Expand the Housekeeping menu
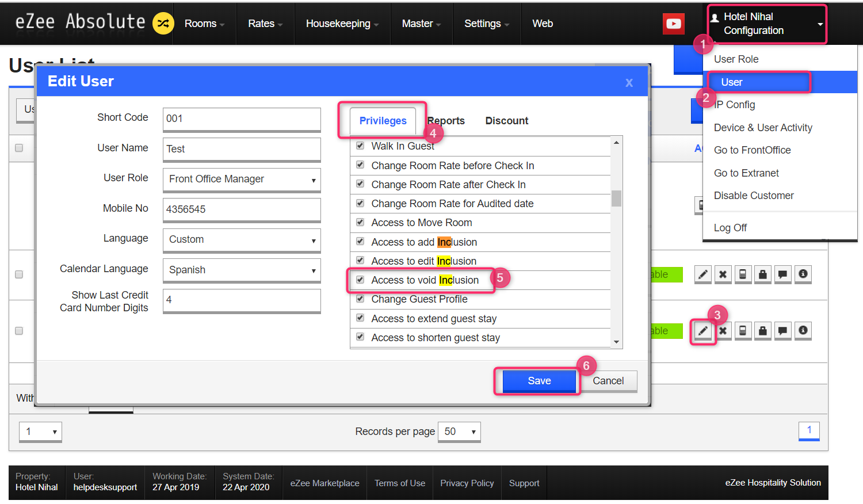This screenshot has width=863, height=504. coord(342,24)
